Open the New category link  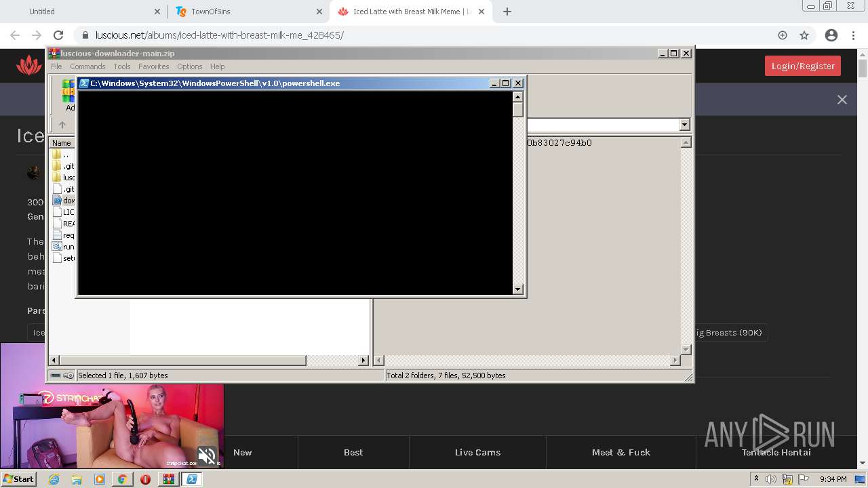pos(242,452)
